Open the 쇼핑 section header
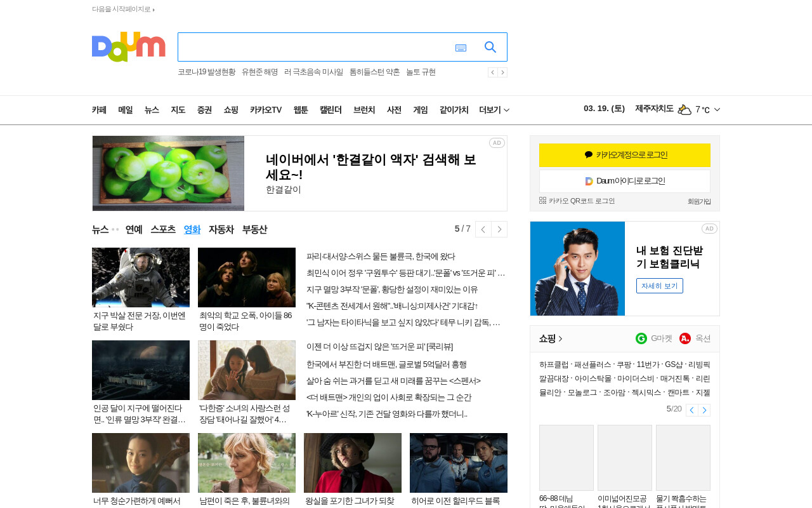Image resolution: width=812 pixels, height=508 pixels. (x=551, y=338)
